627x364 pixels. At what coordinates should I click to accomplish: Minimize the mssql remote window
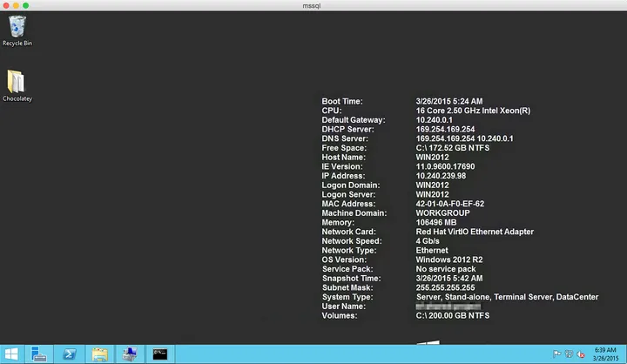pyautogui.click(x=16, y=5)
